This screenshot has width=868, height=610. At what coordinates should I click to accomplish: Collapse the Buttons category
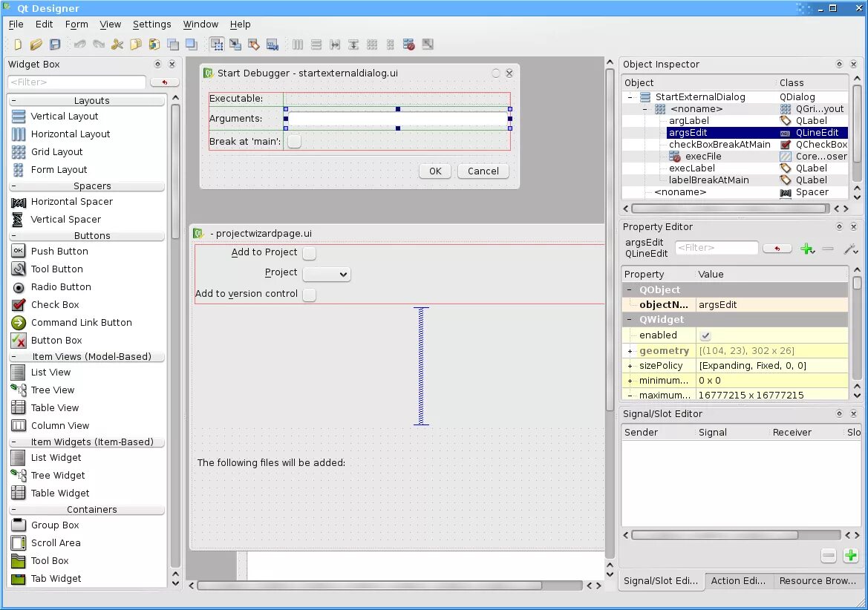click(x=13, y=236)
